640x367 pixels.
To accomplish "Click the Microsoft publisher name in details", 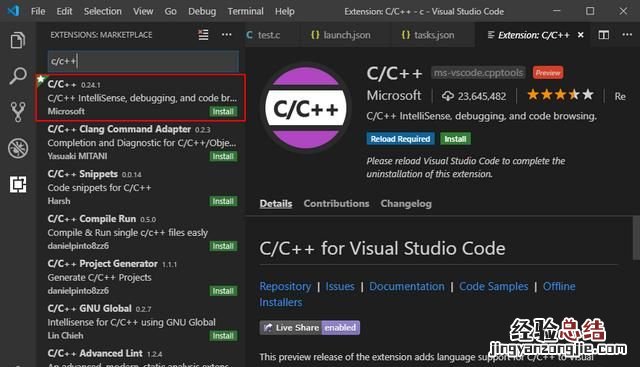I will (x=394, y=96).
